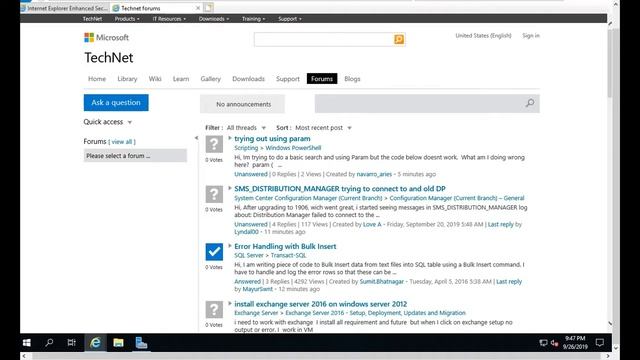The width and height of the screenshot is (640, 360).
Task: Open Downloads menu in top black bar
Action: click(214, 19)
